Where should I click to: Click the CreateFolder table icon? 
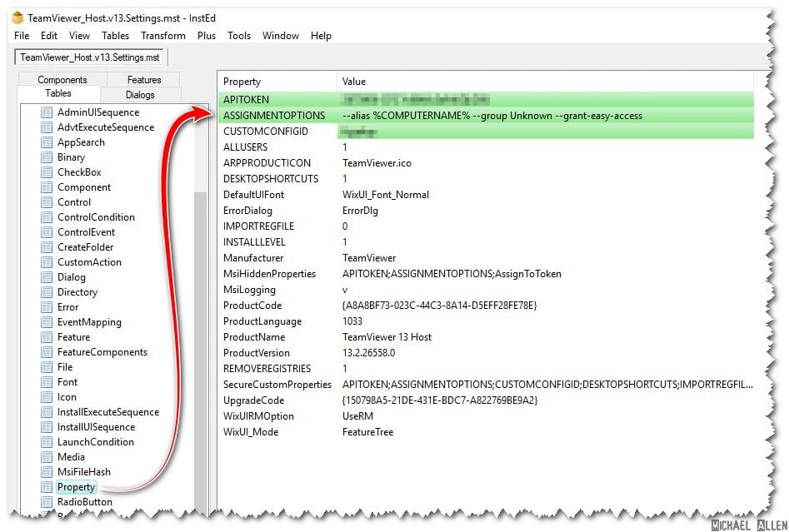coord(47,247)
